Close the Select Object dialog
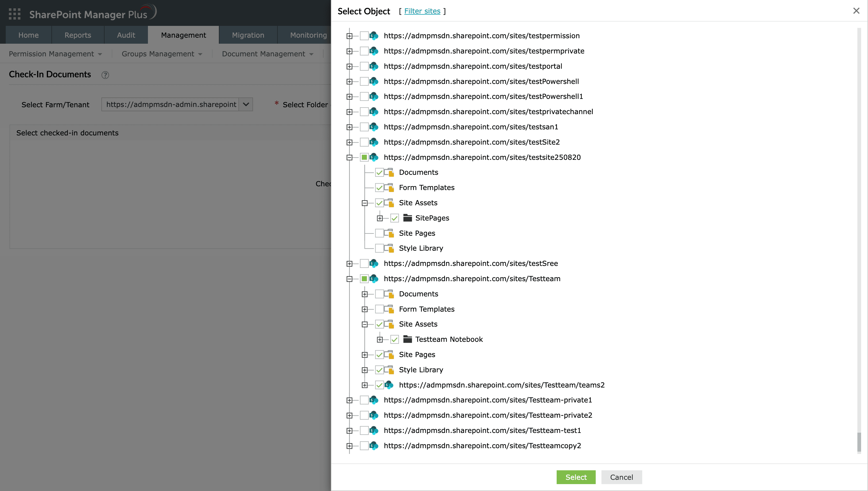The image size is (868, 491). (856, 11)
